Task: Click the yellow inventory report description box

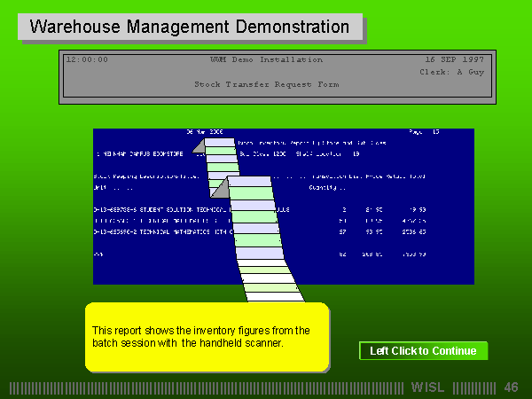Action: click(207, 336)
